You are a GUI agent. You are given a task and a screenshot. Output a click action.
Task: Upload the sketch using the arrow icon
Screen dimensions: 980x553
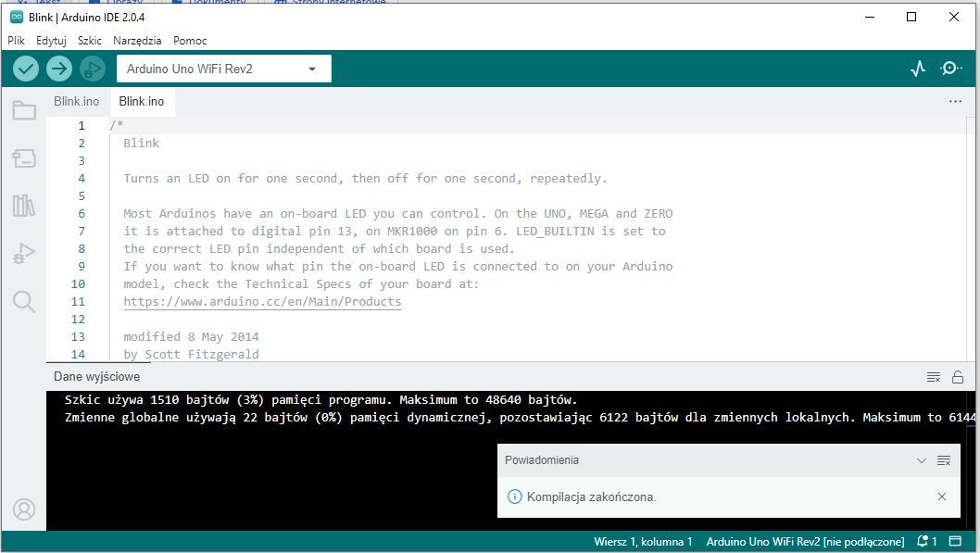[59, 68]
